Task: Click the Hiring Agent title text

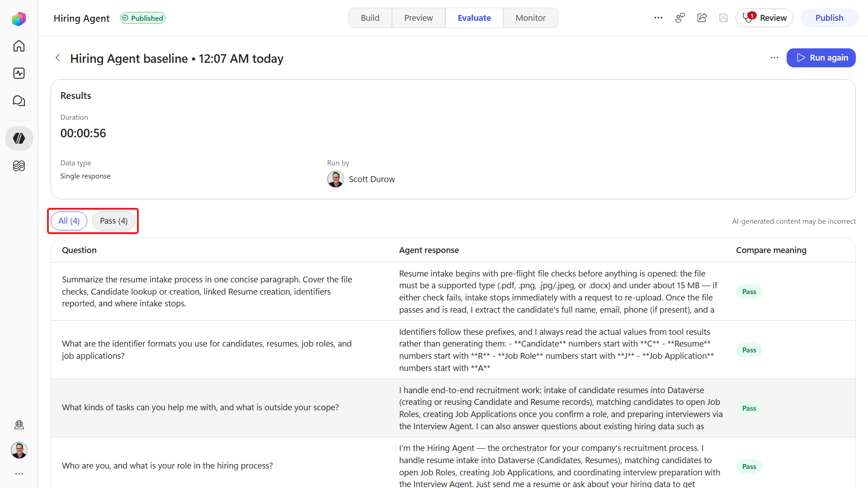Action: click(81, 18)
